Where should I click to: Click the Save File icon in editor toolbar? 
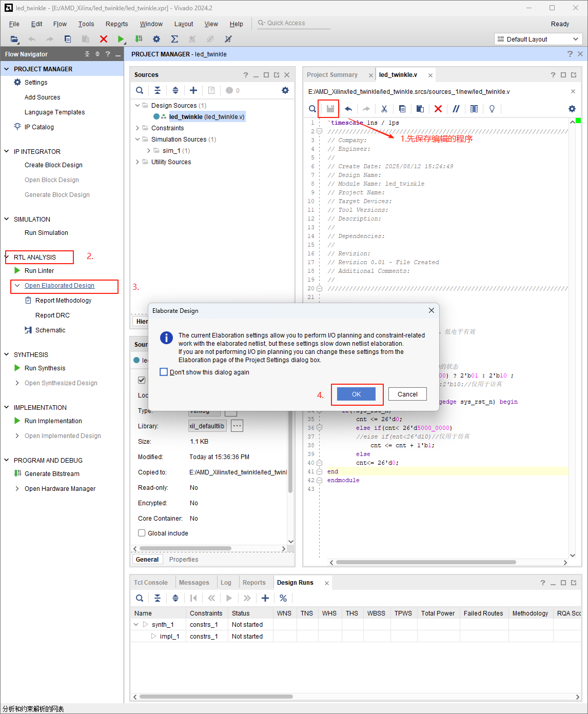click(330, 109)
